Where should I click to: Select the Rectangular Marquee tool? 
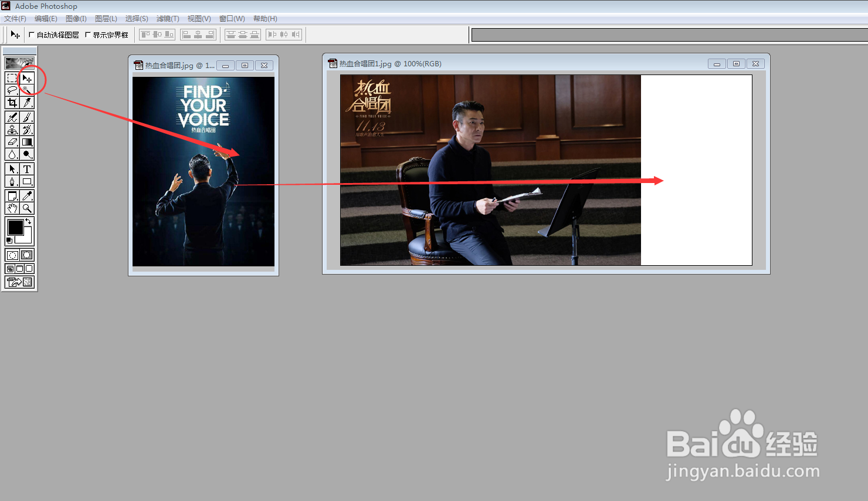point(12,78)
